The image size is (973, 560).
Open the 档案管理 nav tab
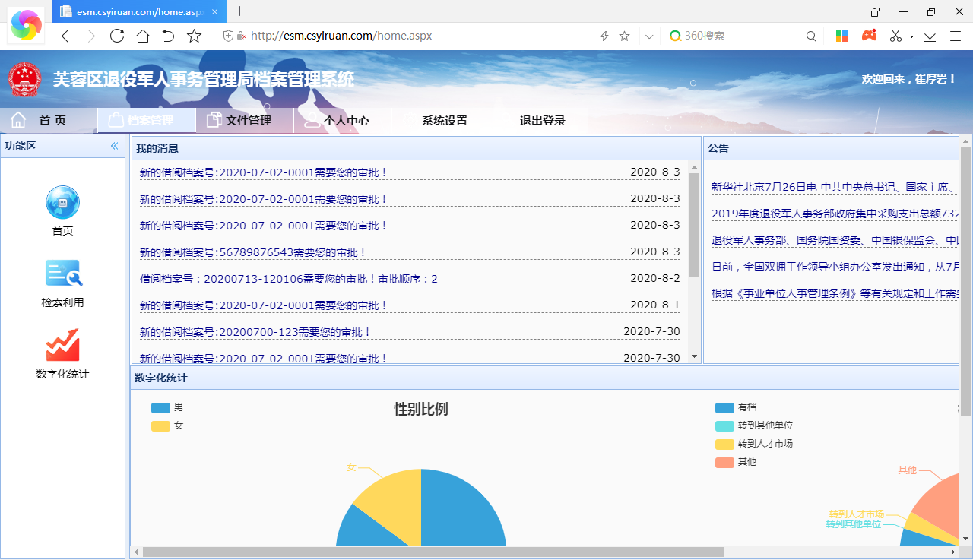147,121
